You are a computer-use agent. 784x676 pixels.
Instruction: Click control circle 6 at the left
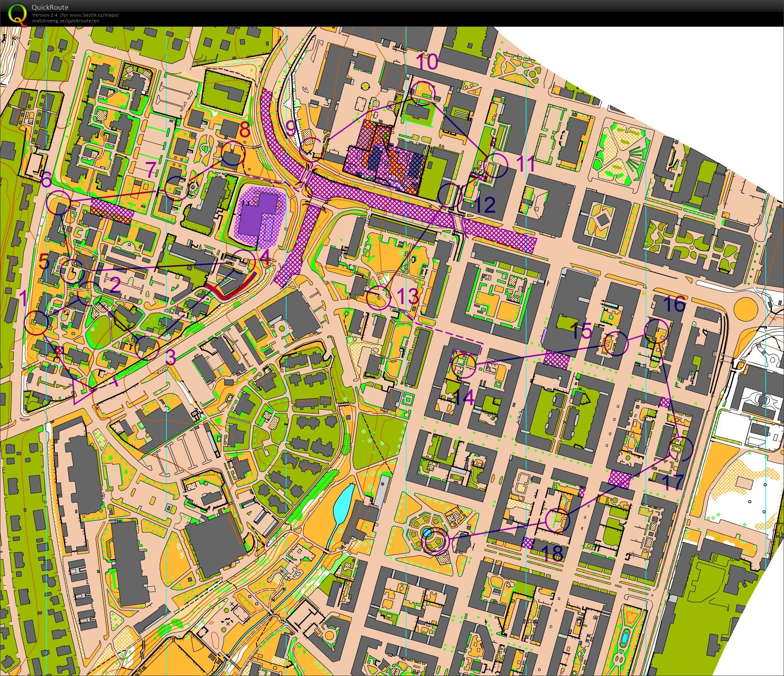(x=59, y=203)
